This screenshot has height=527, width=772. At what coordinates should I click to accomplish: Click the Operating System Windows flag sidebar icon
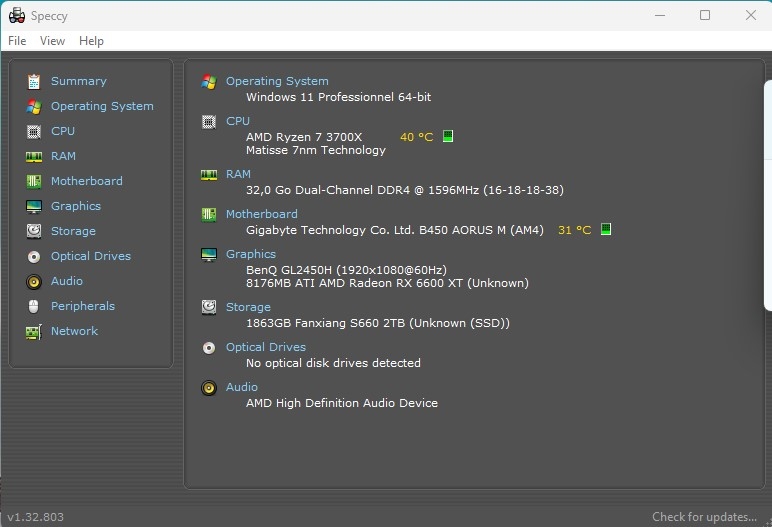click(x=33, y=106)
